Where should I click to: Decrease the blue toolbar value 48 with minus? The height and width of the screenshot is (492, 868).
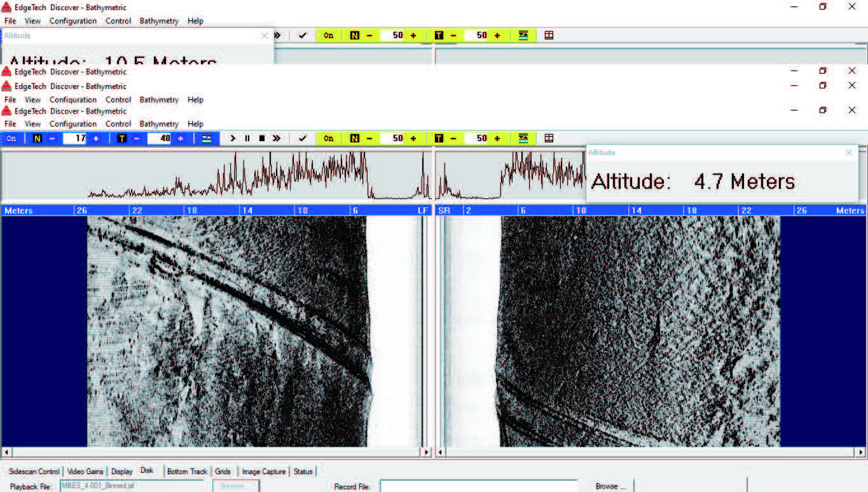pos(137,139)
